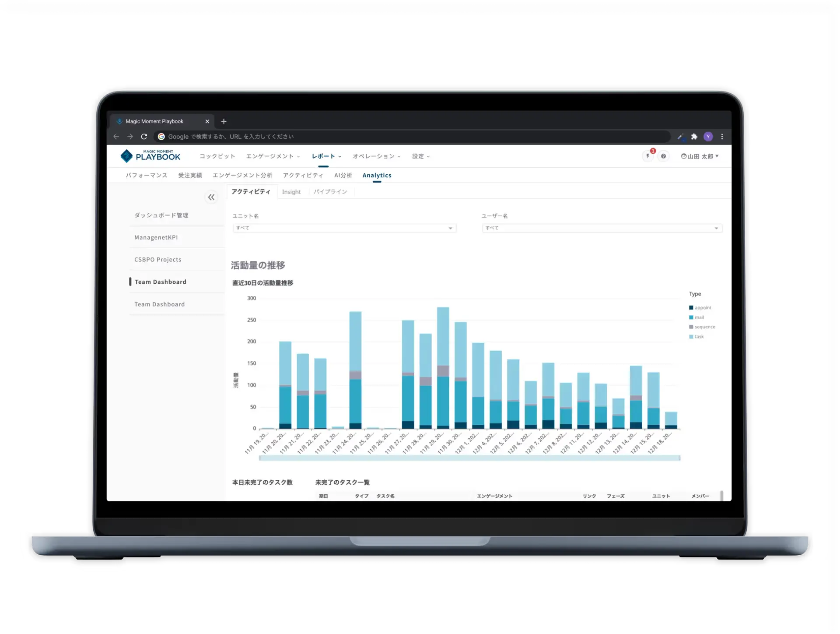Open CSBPO Projects in sidebar
Viewport: 840px width, 634px height.
pos(157,260)
